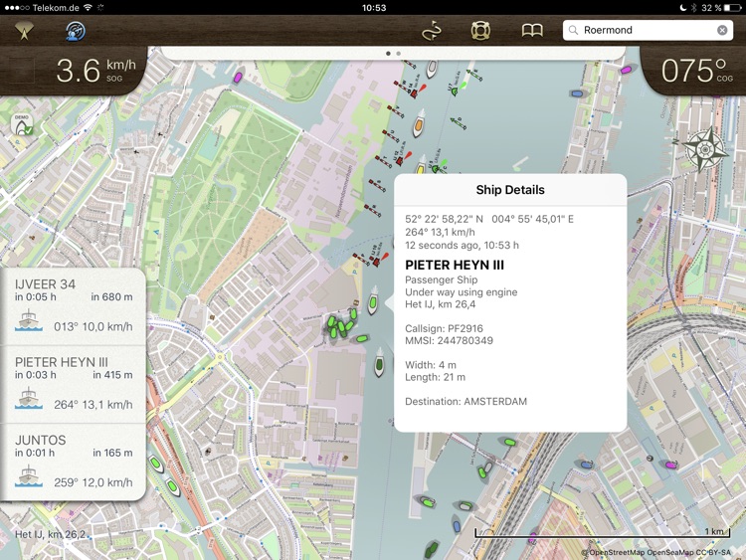Select PIETER HEYN III in ship list
The height and width of the screenshot is (560, 746).
[74, 383]
